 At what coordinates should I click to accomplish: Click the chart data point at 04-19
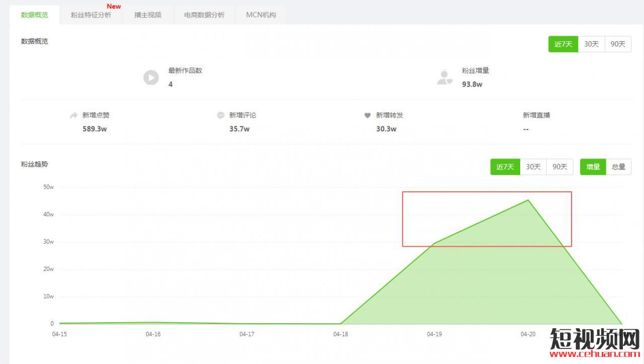(x=434, y=243)
